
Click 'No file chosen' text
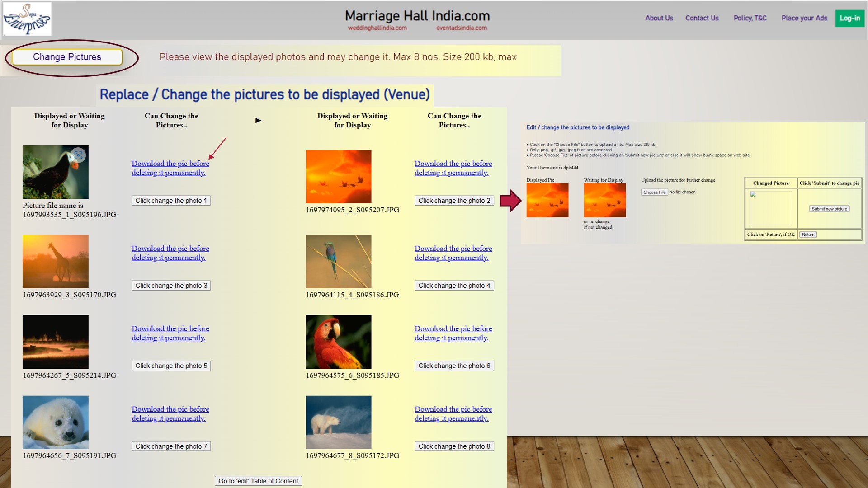tap(682, 192)
